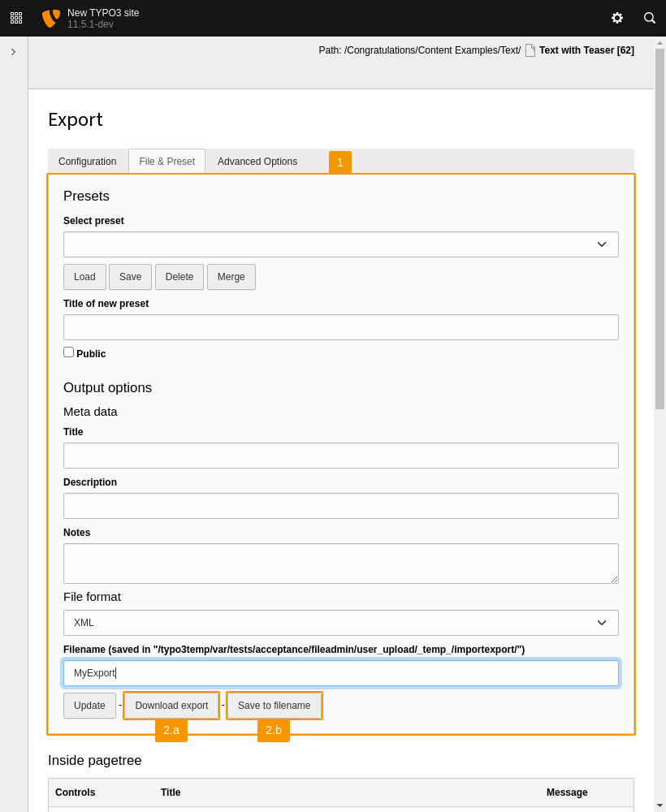The width and height of the screenshot is (666, 812).
Task: Click the Download export button
Action: pyautogui.click(x=171, y=705)
